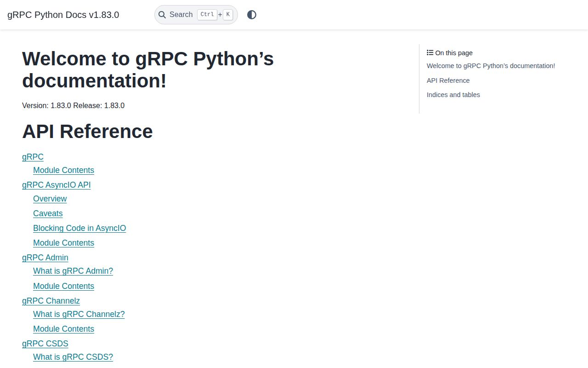Click the gRPC Python Docs v1.83.0 title
This screenshot has height=368, width=588.
pos(63,15)
